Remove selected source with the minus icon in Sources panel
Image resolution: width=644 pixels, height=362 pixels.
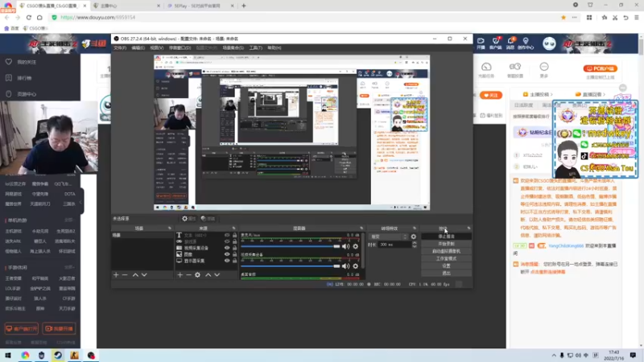(x=188, y=275)
